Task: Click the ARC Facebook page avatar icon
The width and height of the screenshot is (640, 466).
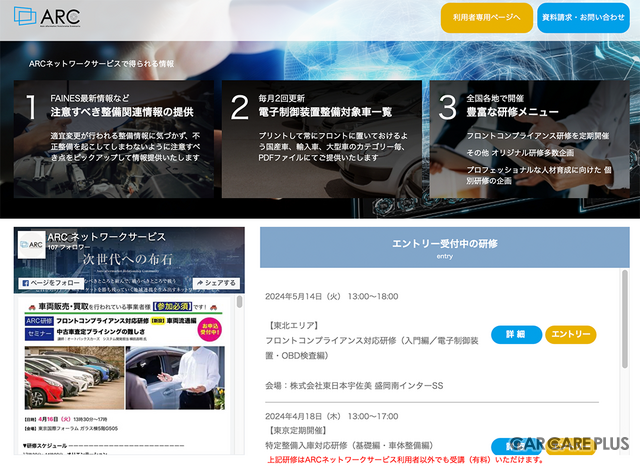Action: point(31,245)
